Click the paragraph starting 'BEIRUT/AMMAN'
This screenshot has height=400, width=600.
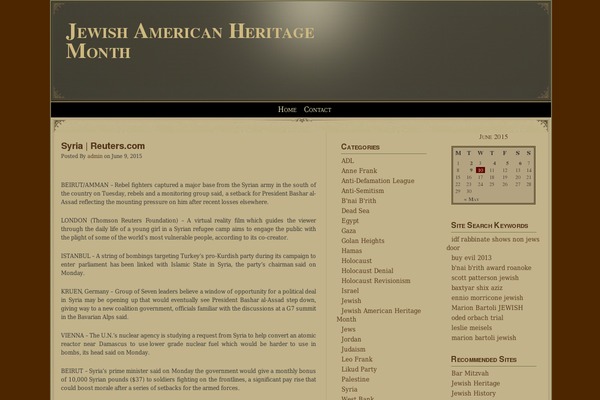point(188,193)
